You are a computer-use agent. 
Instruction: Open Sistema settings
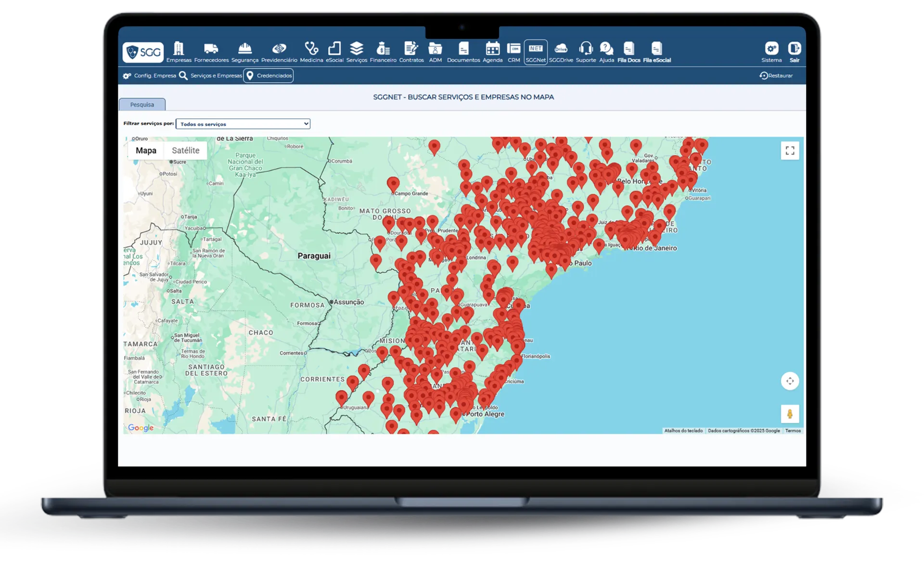coord(771,52)
